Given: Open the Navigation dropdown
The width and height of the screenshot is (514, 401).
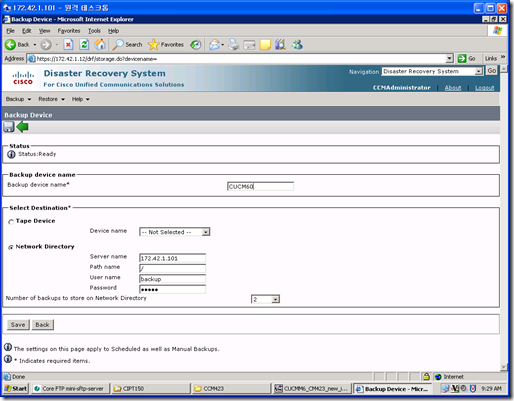Looking at the screenshot, I should (432, 71).
